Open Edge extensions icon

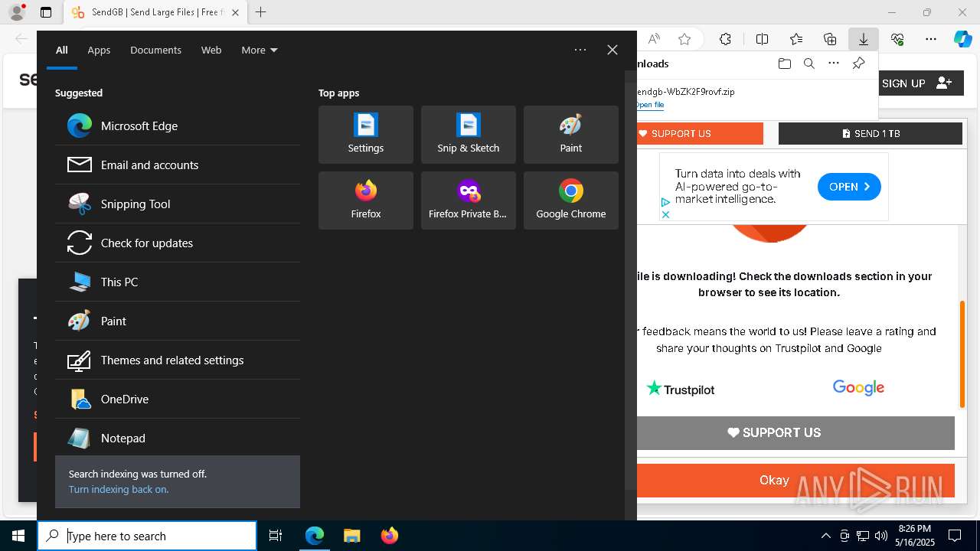point(725,38)
